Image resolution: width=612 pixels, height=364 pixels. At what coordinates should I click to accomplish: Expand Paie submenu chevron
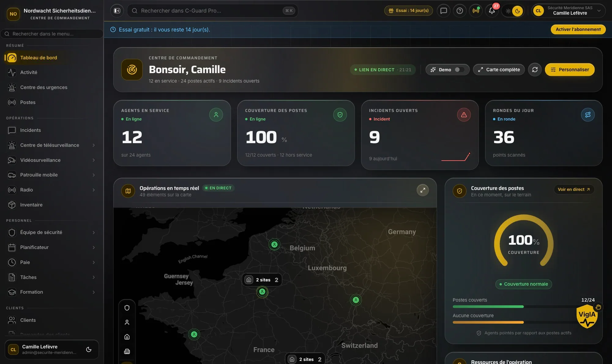[x=94, y=262]
